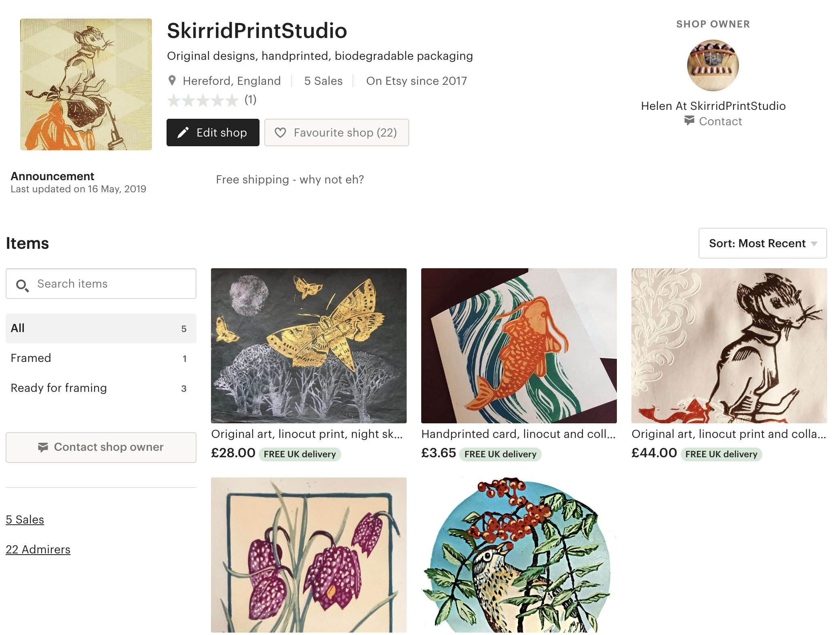Click the Sort dropdown arrow
This screenshot has width=840, height=635.
click(x=814, y=244)
